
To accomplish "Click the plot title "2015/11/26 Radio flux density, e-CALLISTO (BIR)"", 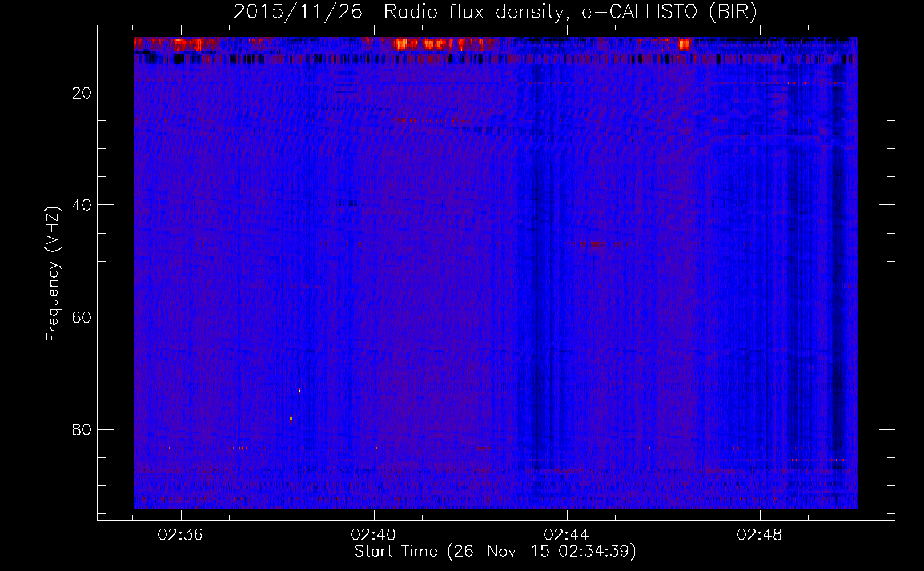I will click(x=495, y=12).
